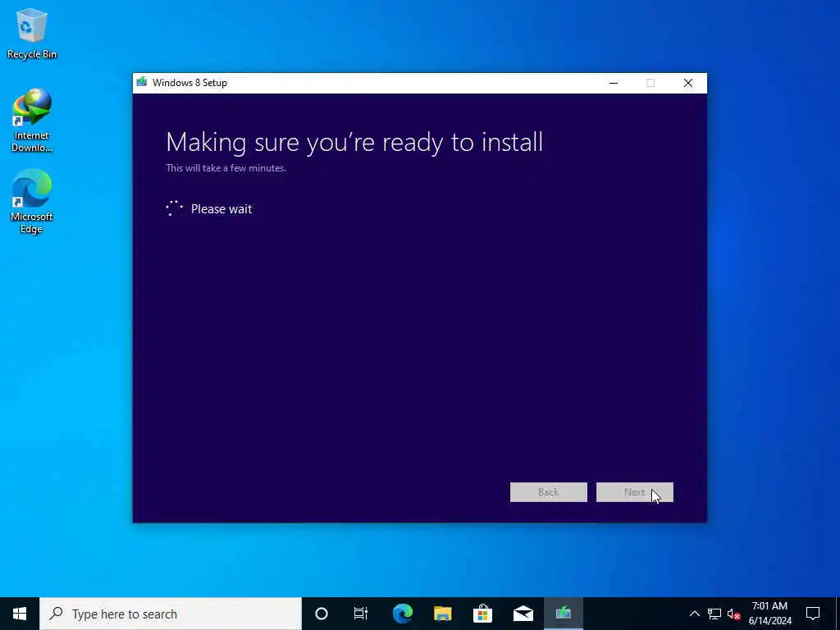Click the taskbar search box
Image resolution: width=840 pixels, height=630 pixels.
(171, 614)
